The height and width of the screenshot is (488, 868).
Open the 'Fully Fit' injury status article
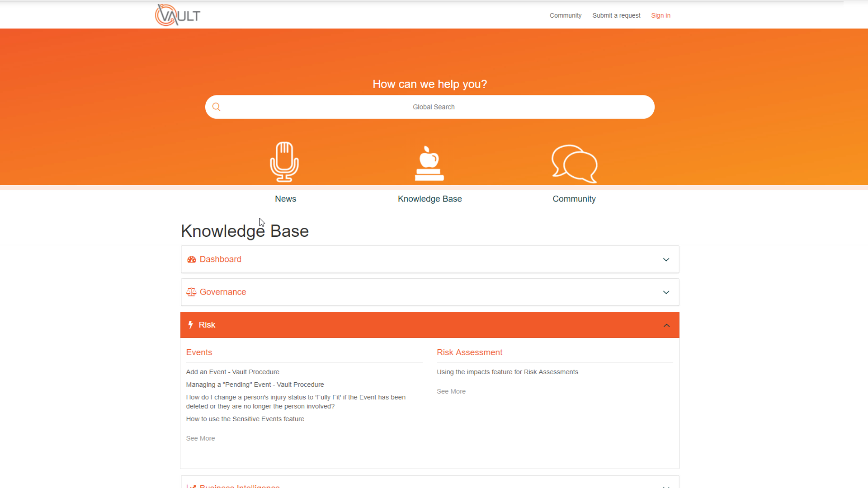pyautogui.click(x=296, y=402)
